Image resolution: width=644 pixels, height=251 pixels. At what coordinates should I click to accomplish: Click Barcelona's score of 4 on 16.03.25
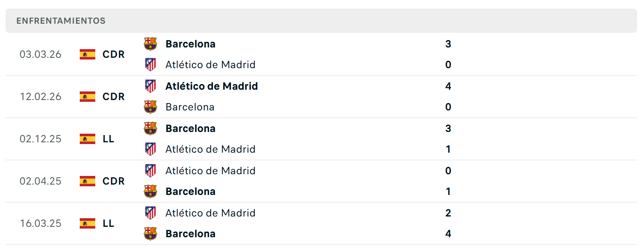pyautogui.click(x=448, y=234)
